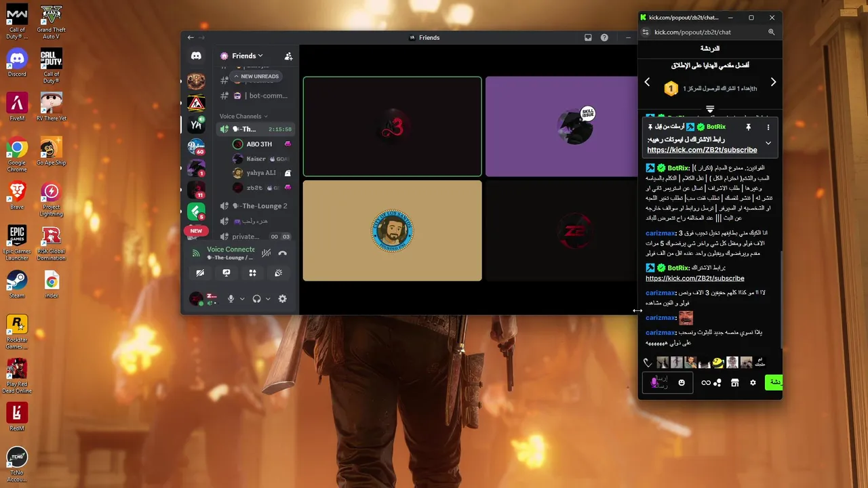This screenshot has height=488, width=868.
Task: Collapse leaderboard with the handle icon
Action: [710, 109]
